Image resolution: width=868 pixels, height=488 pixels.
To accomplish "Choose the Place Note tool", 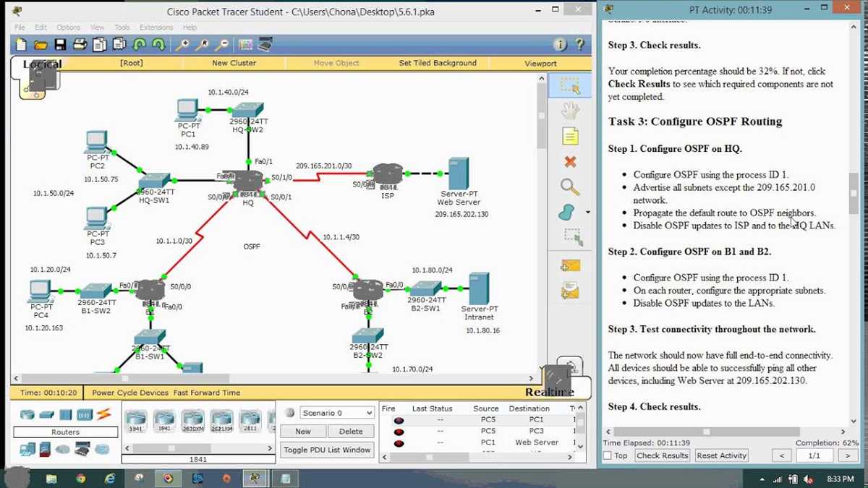I will click(x=571, y=136).
